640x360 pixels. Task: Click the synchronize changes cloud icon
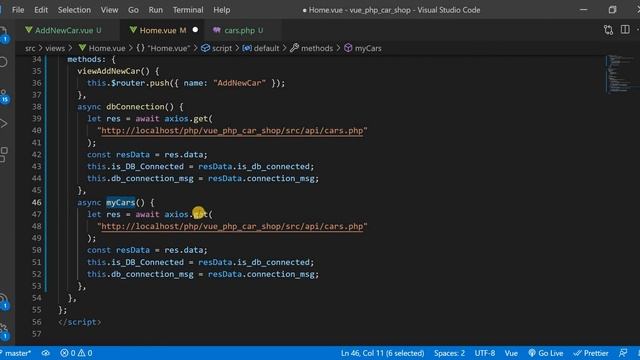[45, 353]
